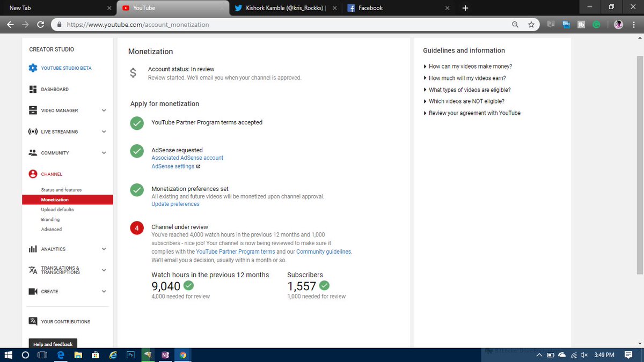Open the Windows notification center icon
Screen dimensions: 644x362
(628, 354)
